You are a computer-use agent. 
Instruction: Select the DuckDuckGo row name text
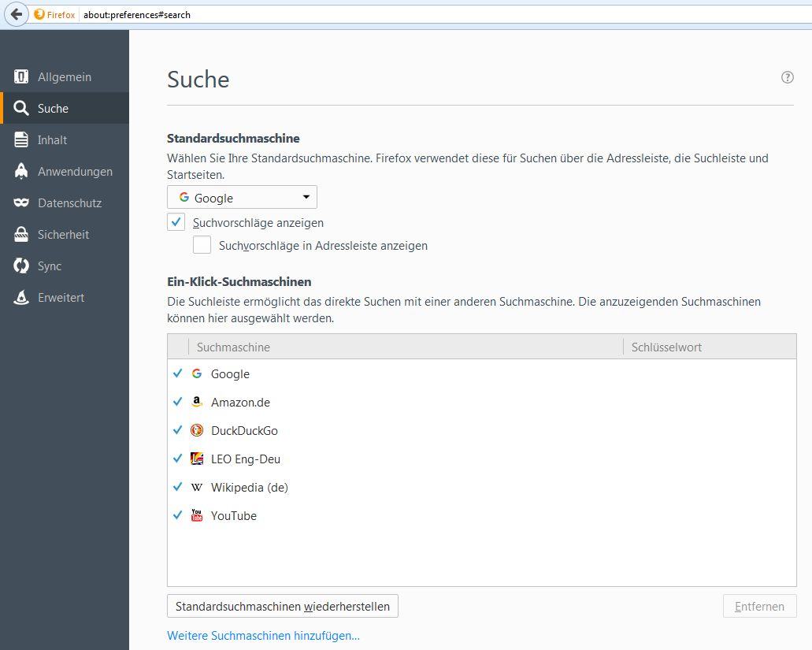(x=244, y=431)
